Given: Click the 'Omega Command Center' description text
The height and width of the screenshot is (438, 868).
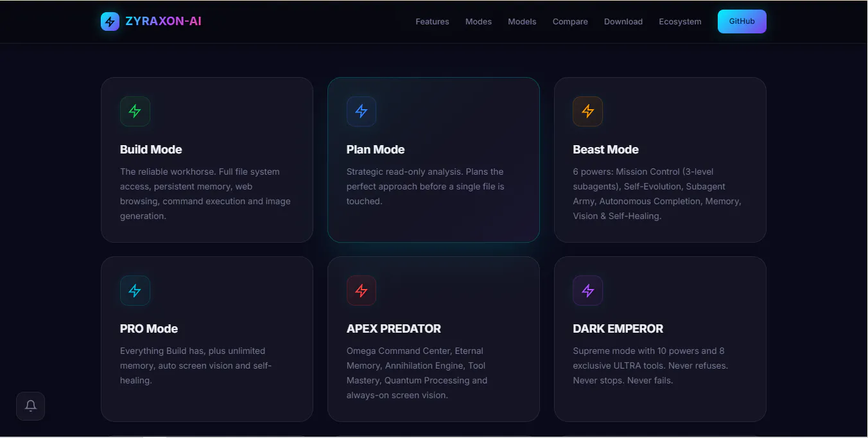Looking at the screenshot, I should pos(417,373).
